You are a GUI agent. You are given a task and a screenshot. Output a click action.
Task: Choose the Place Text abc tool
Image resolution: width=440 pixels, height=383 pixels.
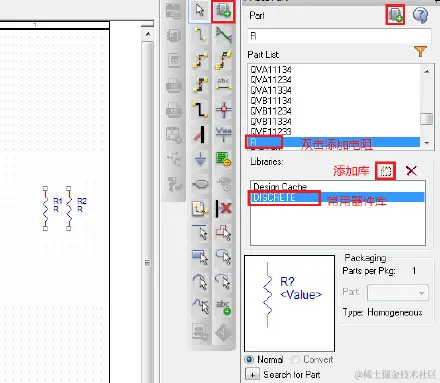point(223,306)
